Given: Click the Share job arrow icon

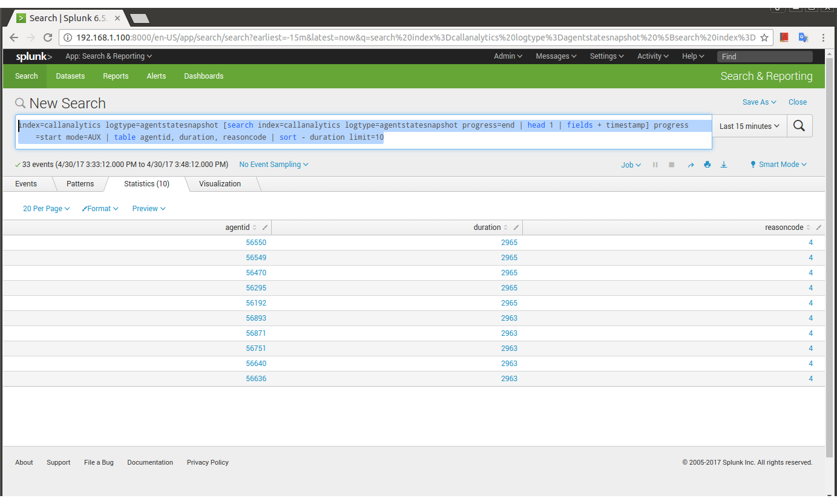Looking at the screenshot, I should (x=691, y=165).
